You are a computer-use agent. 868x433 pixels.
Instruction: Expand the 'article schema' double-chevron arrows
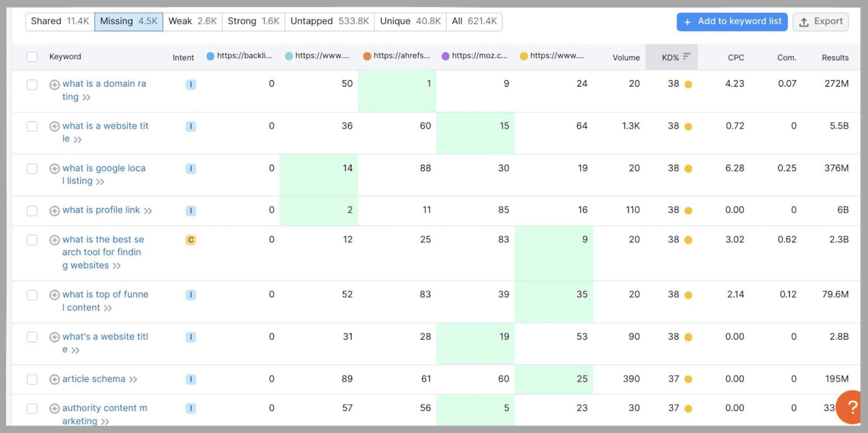pos(133,379)
